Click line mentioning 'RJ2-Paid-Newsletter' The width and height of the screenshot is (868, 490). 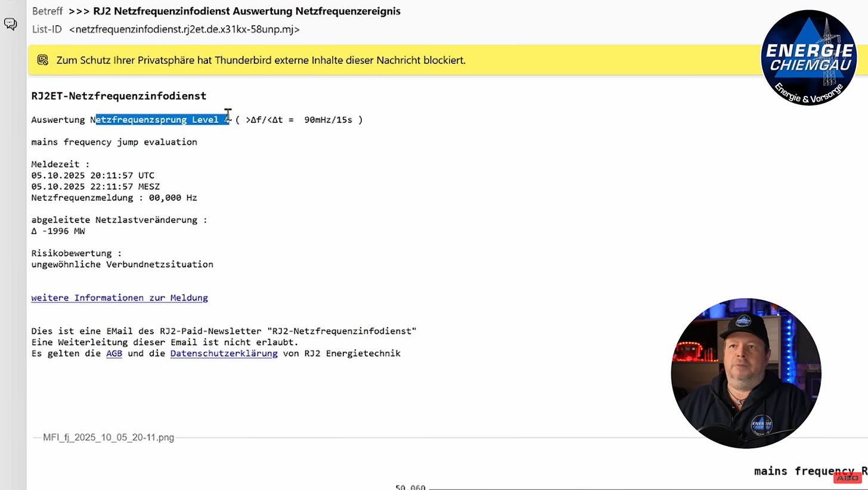coord(224,331)
